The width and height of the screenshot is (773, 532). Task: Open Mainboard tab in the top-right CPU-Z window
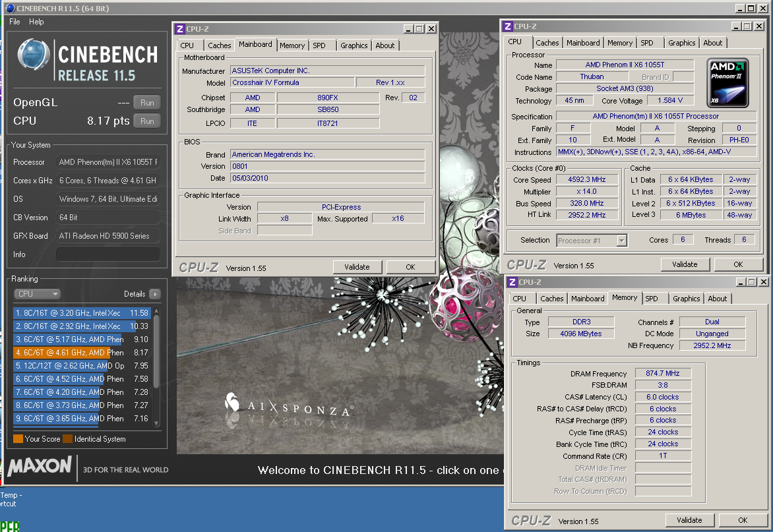(x=583, y=43)
